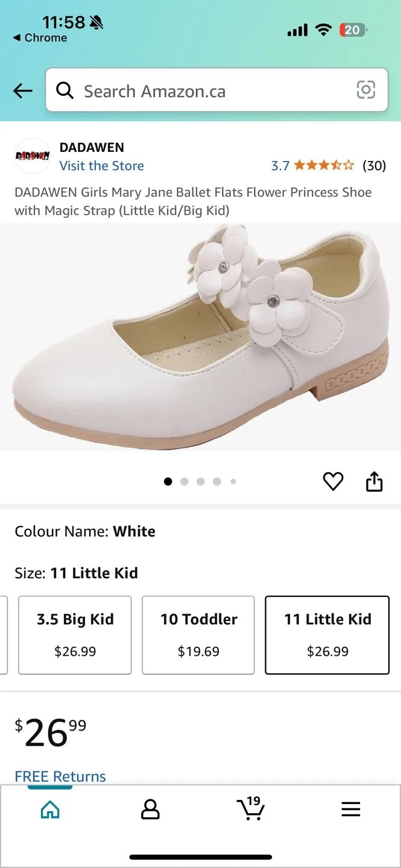Add the shoes to your wish list heart
The height and width of the screenshot is (868, 401).
click(x=333, y=481)
